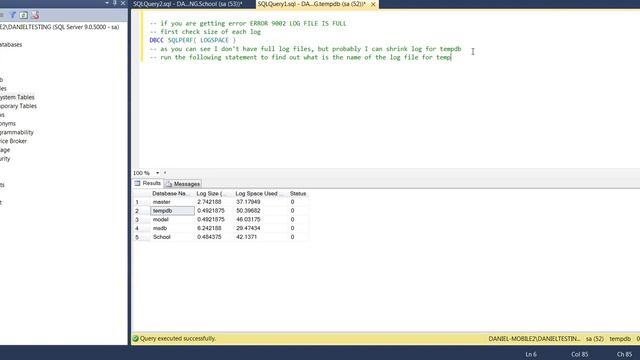This screenshot has width=640, height=360.
Task: Click the 'run the following statement' comment line
Action: tap(300, 58)
